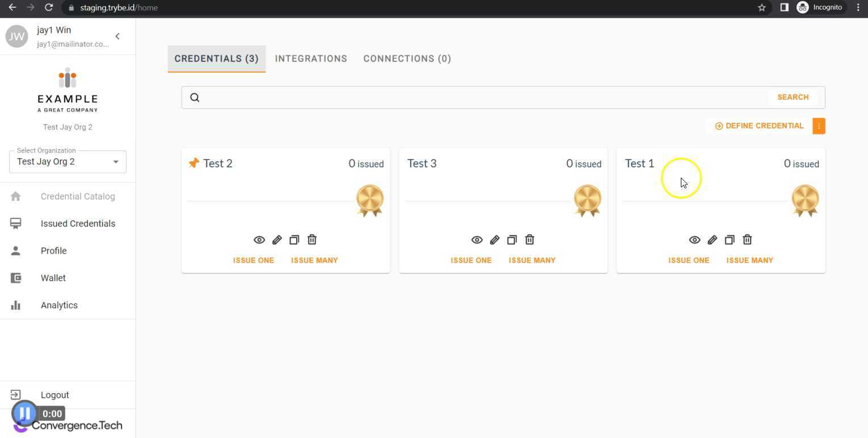Open Credential Catalog in the sidebar
This screenshot has height=438, width=868.
68,196
